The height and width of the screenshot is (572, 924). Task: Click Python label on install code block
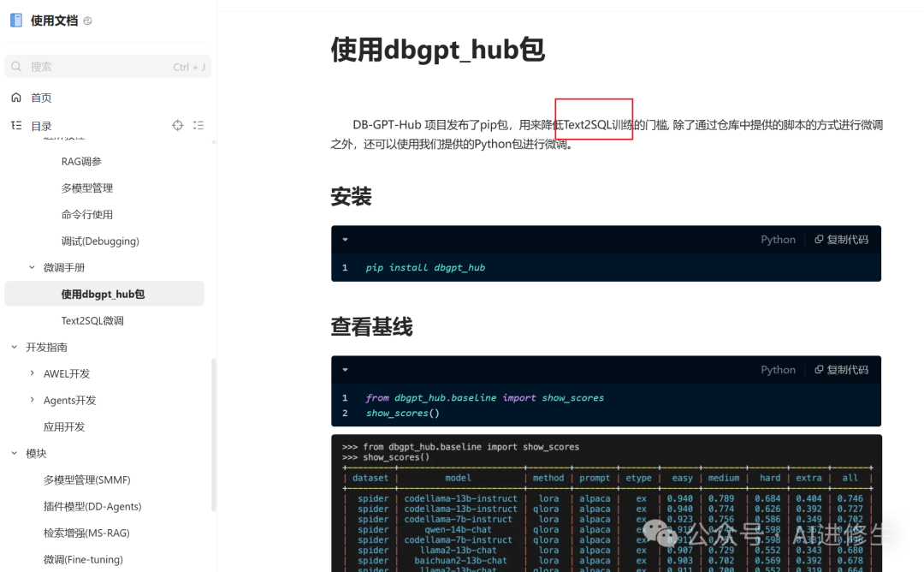(x=778, y=240)
